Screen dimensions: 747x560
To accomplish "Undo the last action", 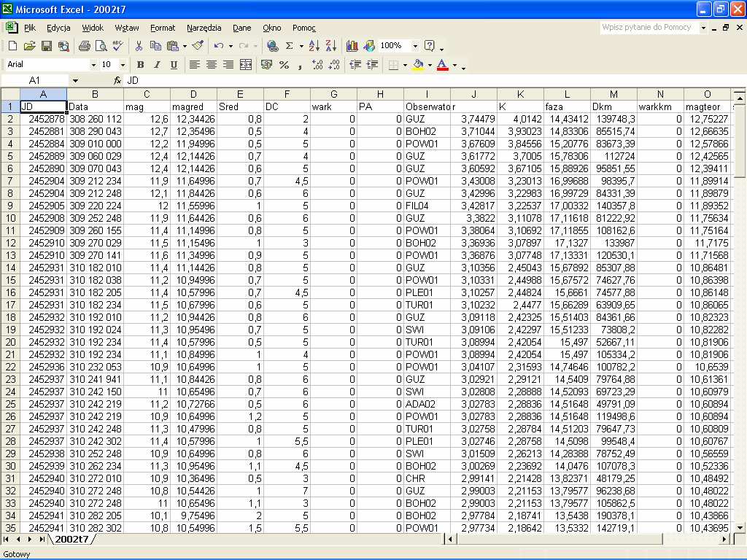I will point(219,46).
